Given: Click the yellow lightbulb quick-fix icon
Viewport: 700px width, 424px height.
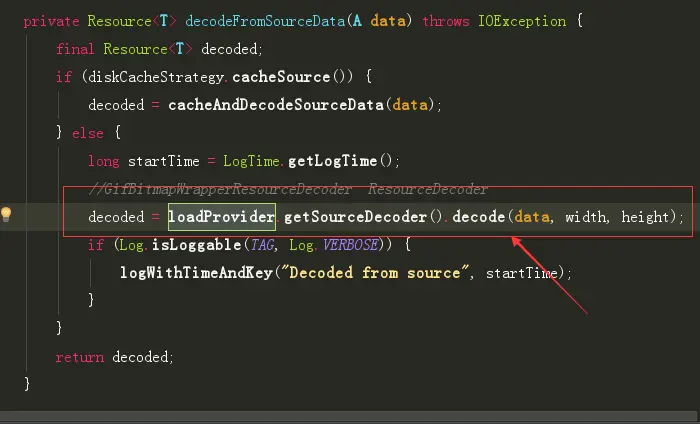Looking at the screenshot, I should tap(6, 214).
